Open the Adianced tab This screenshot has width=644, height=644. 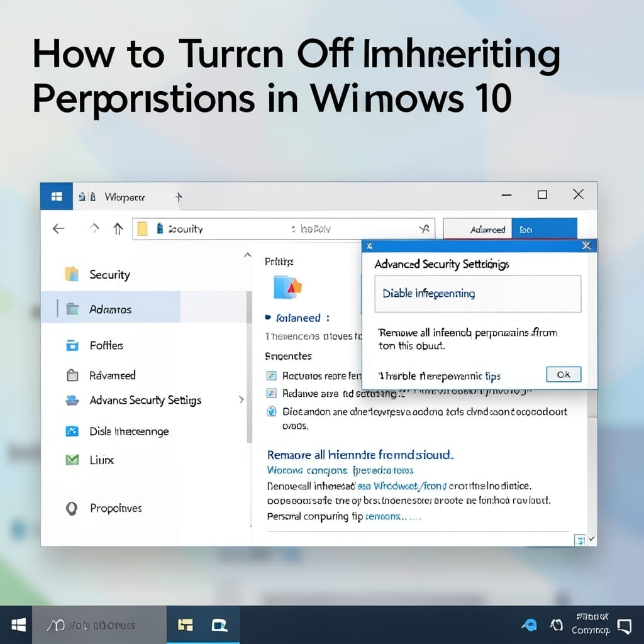pos(478,229)
